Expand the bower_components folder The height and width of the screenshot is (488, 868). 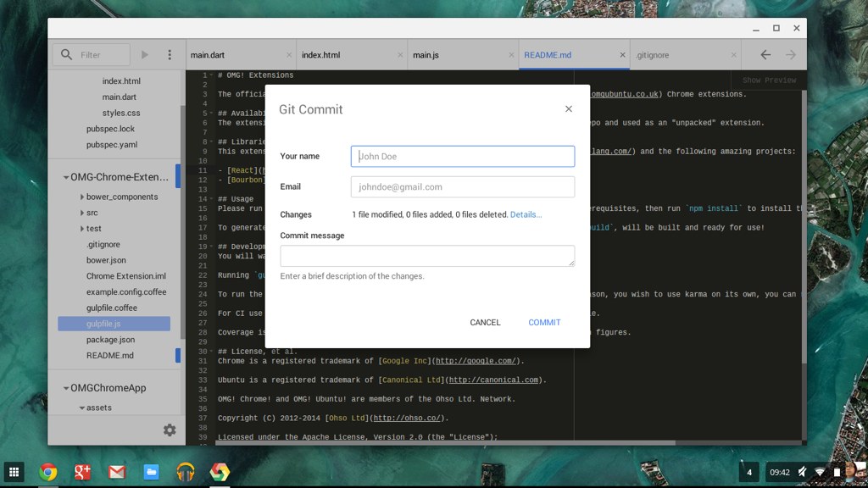(x=81, y=197)
